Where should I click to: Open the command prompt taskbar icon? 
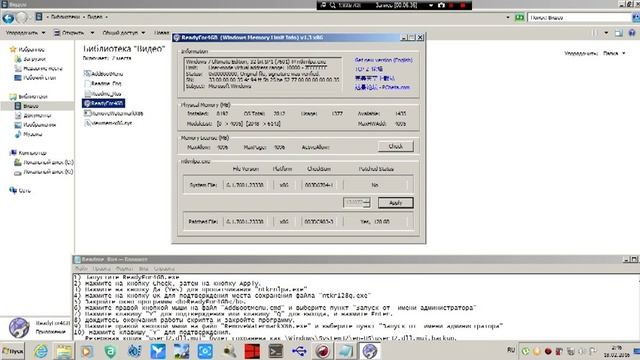click(276, 351)
